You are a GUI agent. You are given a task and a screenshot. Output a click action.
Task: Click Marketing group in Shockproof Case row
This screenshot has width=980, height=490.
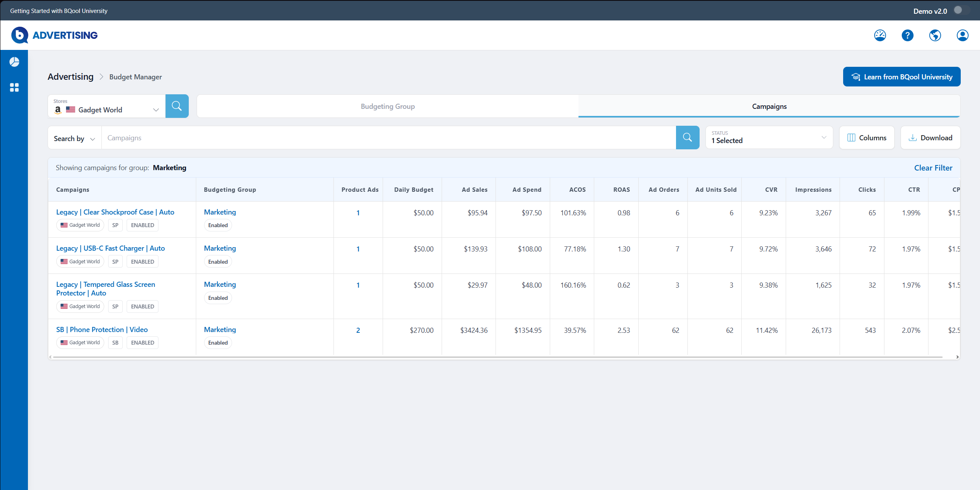tap(220, 212)
